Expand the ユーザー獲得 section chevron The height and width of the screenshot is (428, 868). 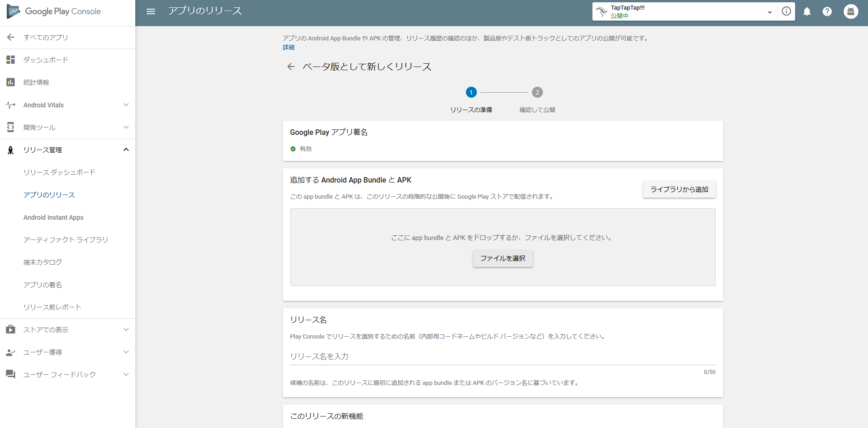pyautogui.click(x=126, y=352)
